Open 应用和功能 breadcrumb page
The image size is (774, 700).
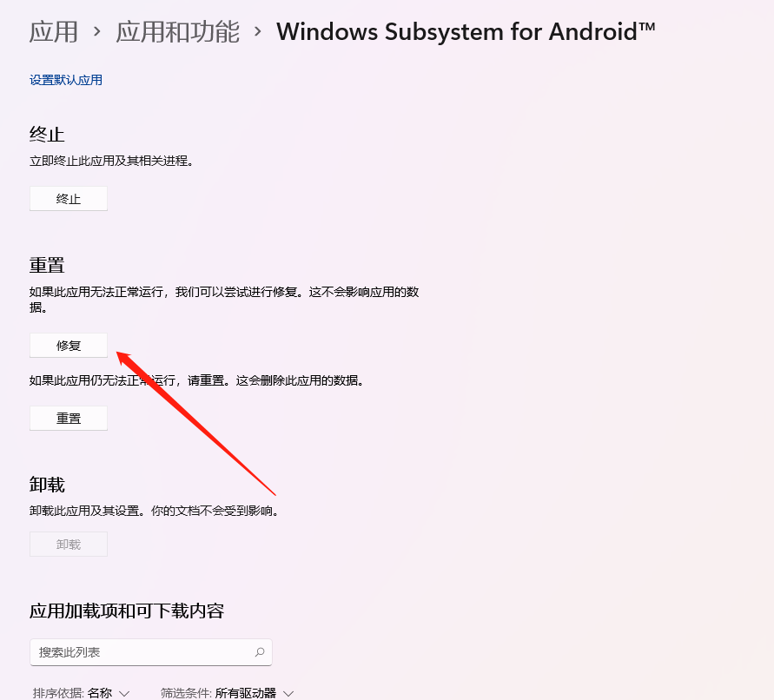click(178, 32)
